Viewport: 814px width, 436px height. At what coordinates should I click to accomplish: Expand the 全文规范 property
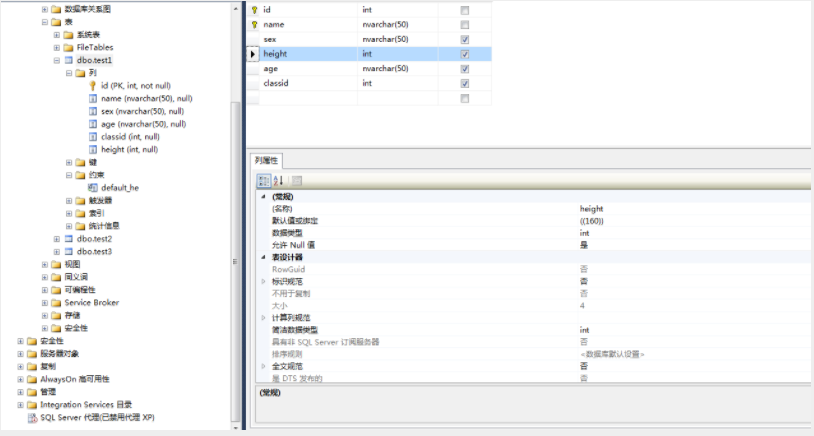[263, 366]
